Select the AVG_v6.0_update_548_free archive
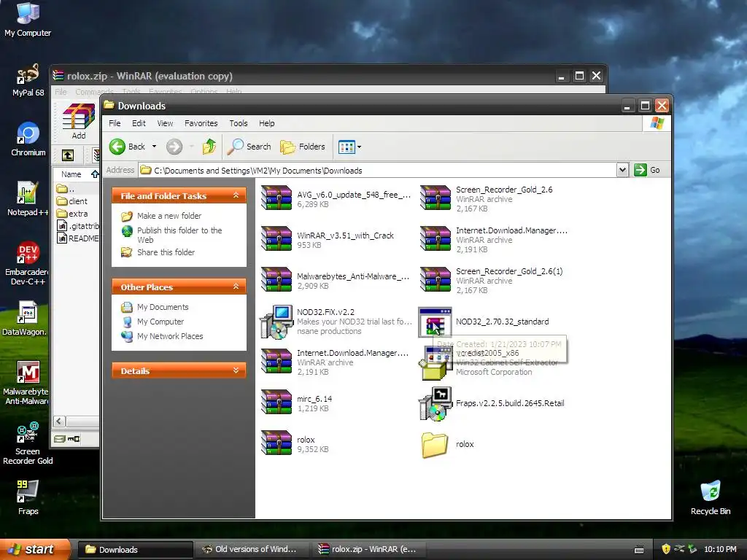 (x=336, y=198)
